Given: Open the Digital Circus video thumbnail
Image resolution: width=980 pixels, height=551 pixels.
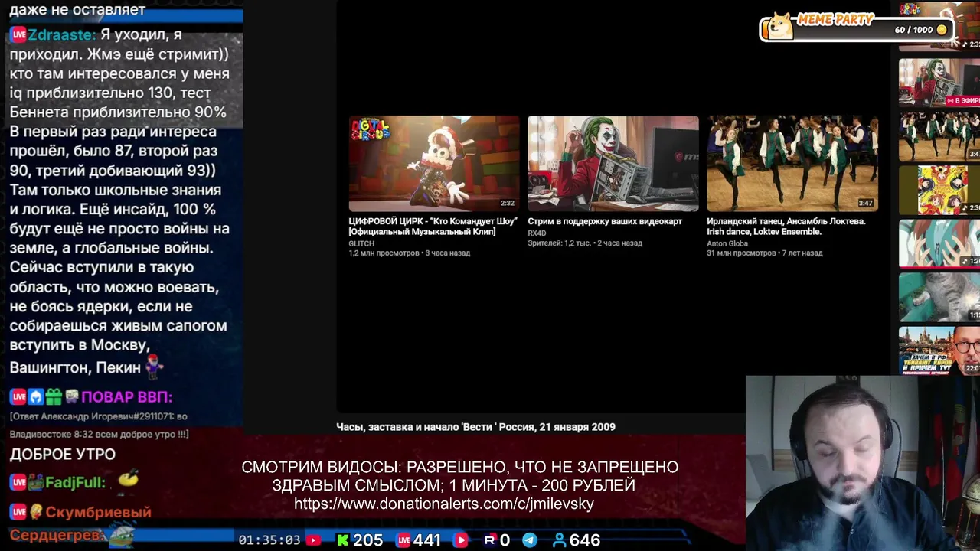Looking at the screenshot, I should coord(433,163).
